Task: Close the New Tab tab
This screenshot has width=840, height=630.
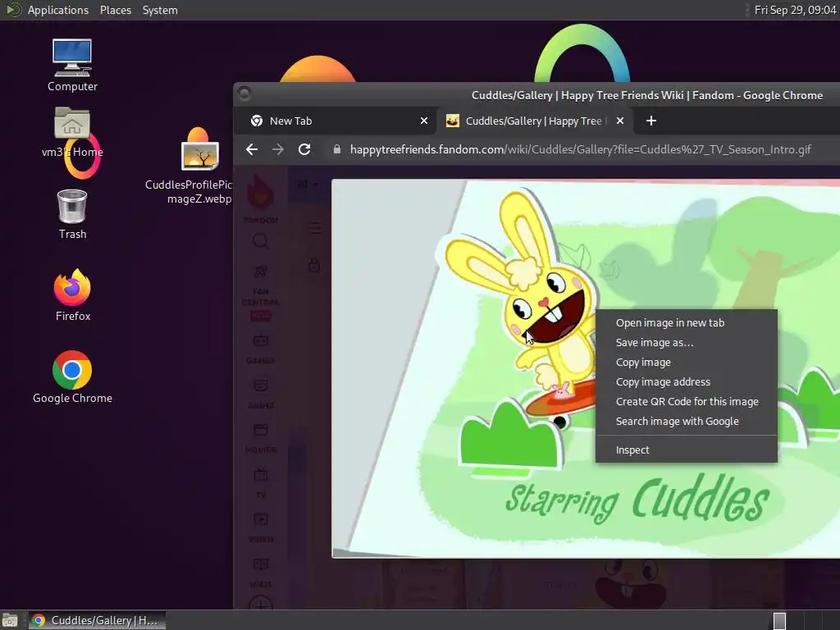Action: (x=424, y=121)
